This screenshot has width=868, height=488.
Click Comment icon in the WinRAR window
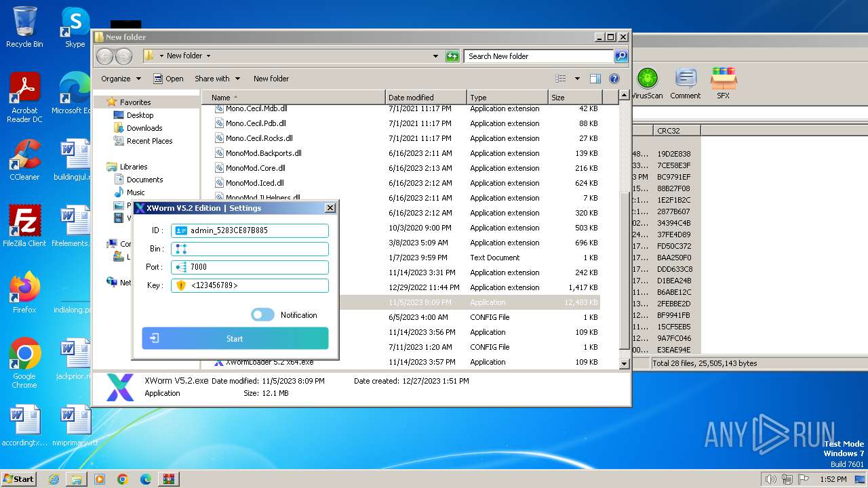coord(686,84)
